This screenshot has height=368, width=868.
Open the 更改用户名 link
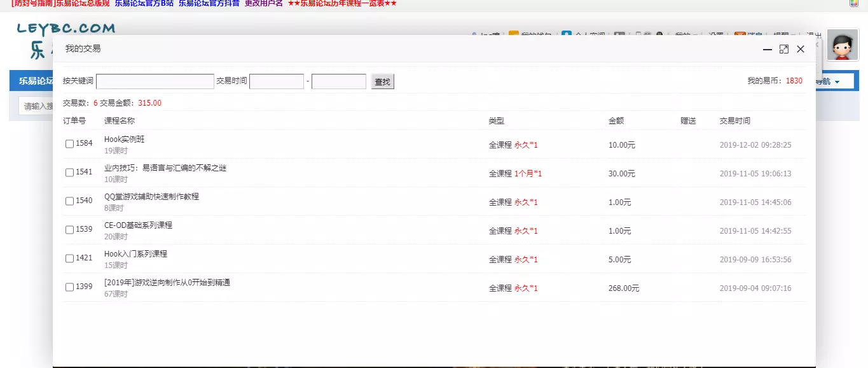pos(263,3)
